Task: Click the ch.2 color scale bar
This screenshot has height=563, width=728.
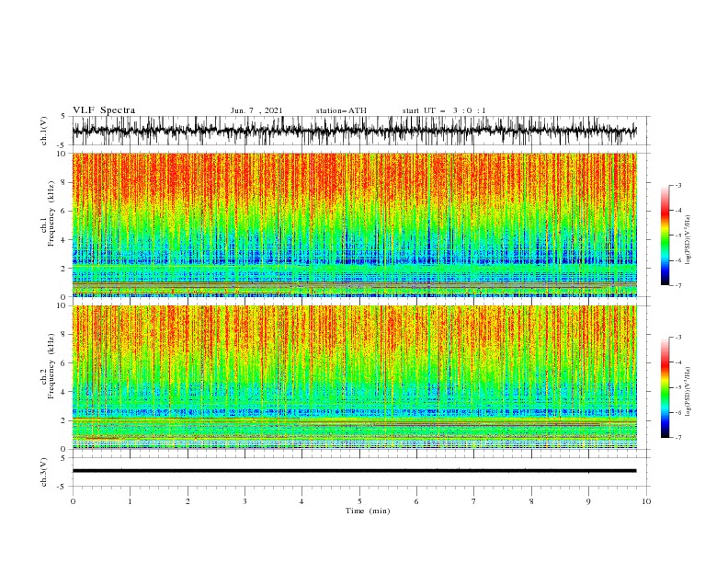Action: coord(665,387)
